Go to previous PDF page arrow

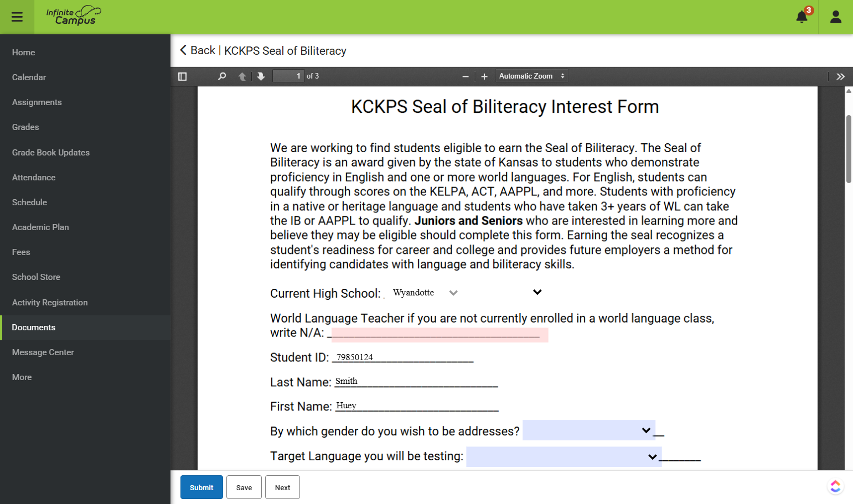click(242, 76)
